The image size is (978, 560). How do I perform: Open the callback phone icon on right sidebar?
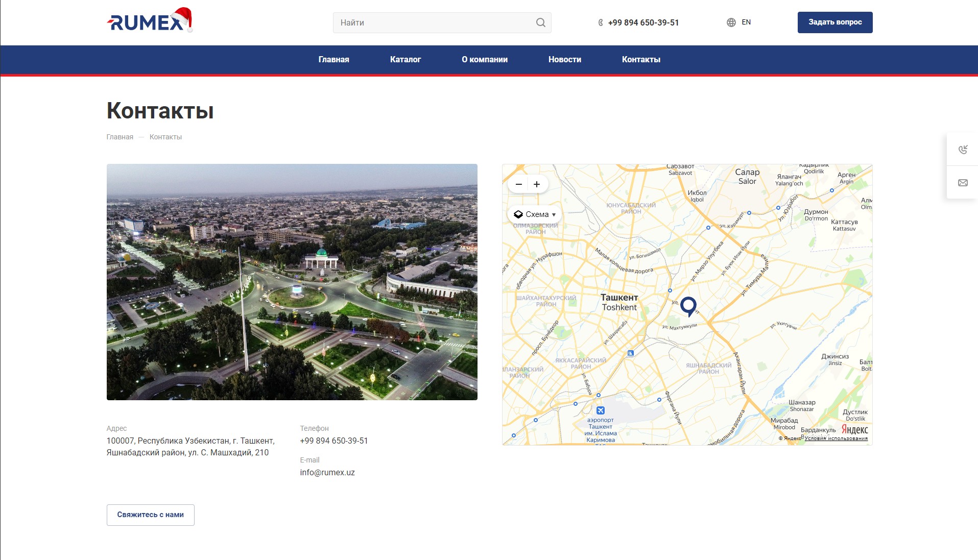tap(963, 149)
